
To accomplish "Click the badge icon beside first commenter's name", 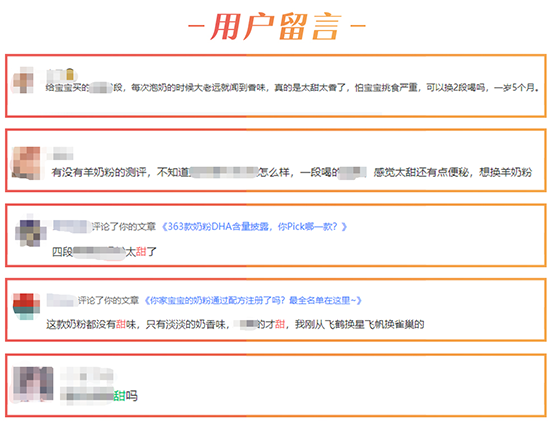I will pyautogui.click(x=70, y=75).
